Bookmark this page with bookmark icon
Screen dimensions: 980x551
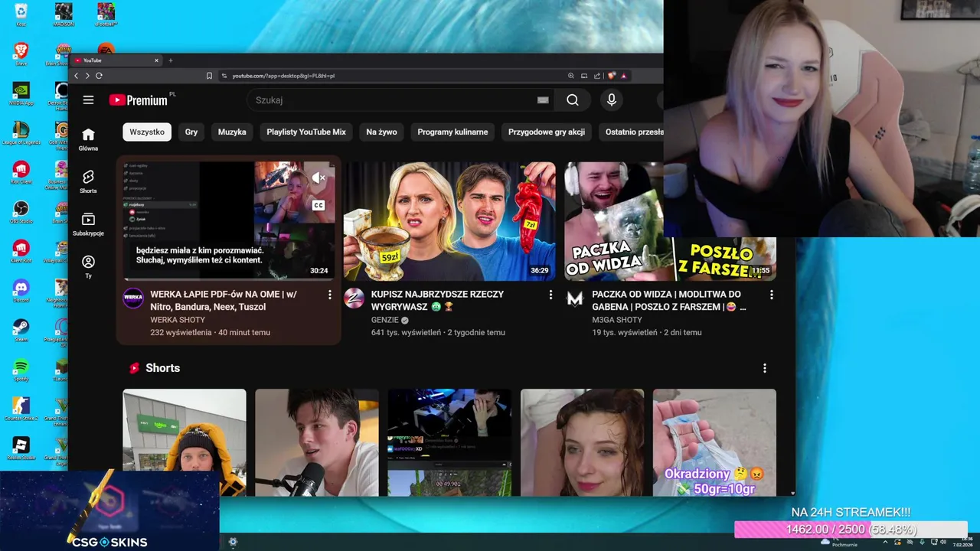tap(209, 76)
